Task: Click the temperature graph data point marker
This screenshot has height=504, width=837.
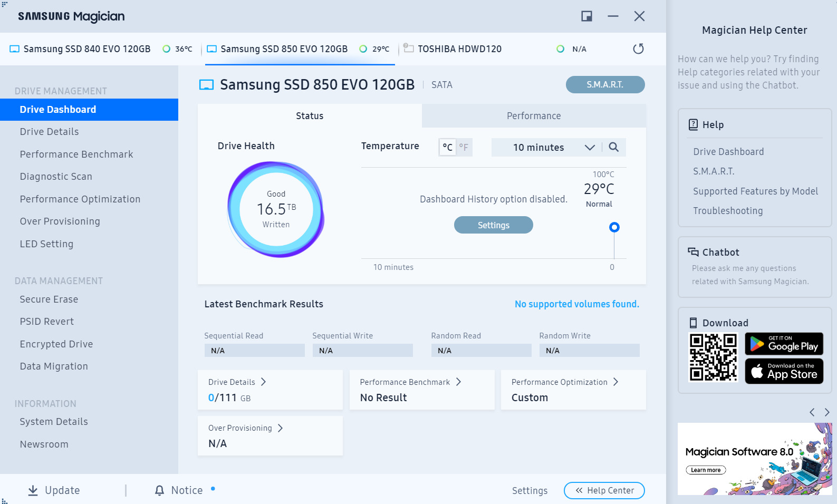Action: pos(614,227)
